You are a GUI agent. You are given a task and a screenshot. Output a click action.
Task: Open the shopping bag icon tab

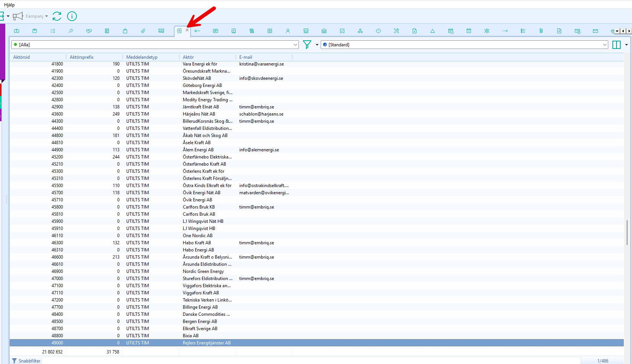coord(125,31)
